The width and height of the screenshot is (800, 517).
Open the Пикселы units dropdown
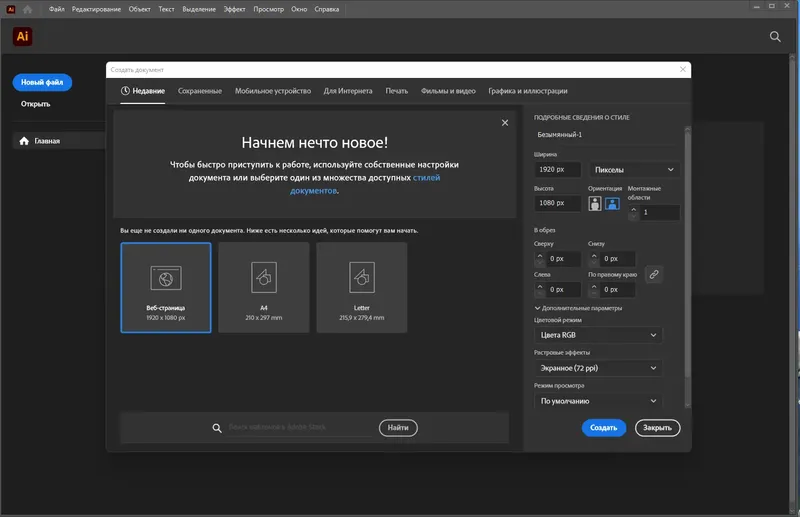[x=634, y=169]
